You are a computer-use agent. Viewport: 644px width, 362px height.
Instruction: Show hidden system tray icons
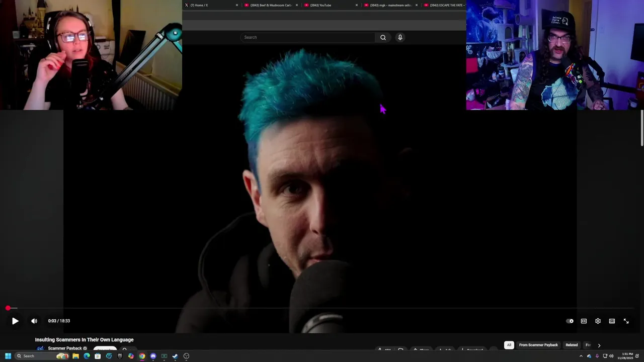[581, 356]
